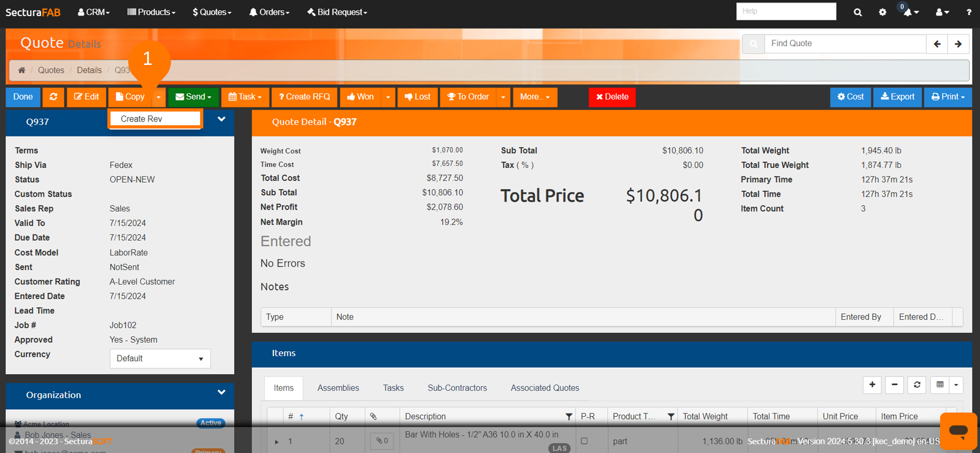Click the refresh icon next to Done
The width and height of the screenshot is (980, 453).
53,97
